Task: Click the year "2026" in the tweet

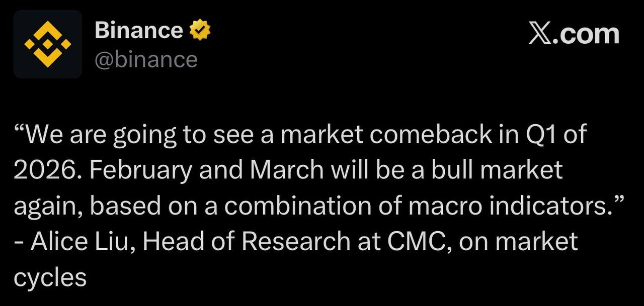Action: pos(44,171)
